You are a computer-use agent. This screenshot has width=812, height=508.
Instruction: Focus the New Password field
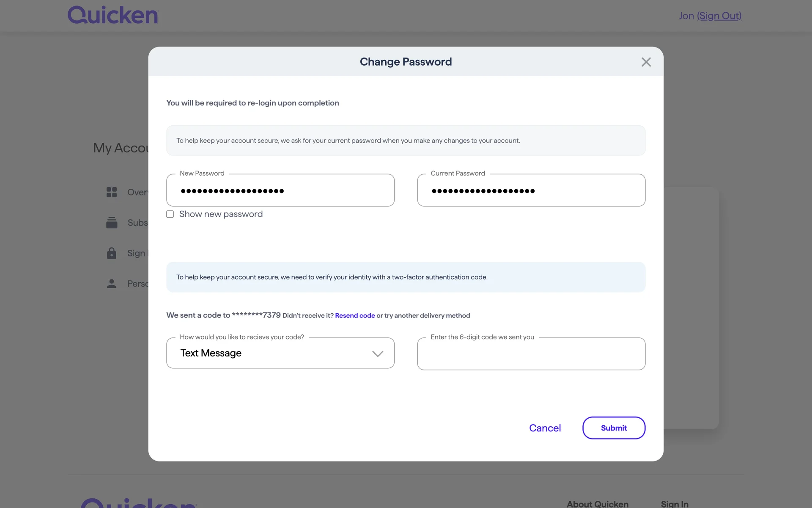pos(280,190)
